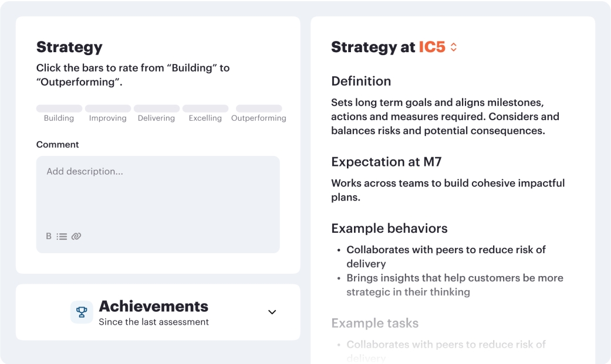Pick the Excelling rating bar
611x364 pixels.
point(205,108)
